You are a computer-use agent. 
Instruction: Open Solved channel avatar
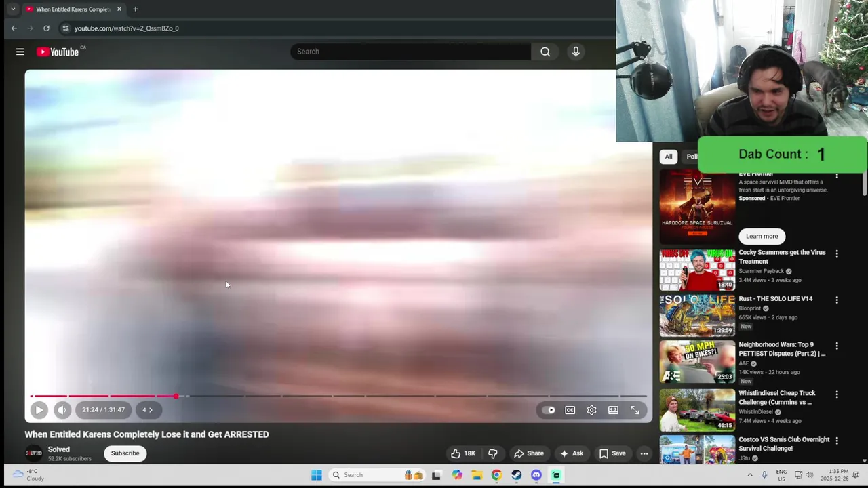tap(33, 453)
